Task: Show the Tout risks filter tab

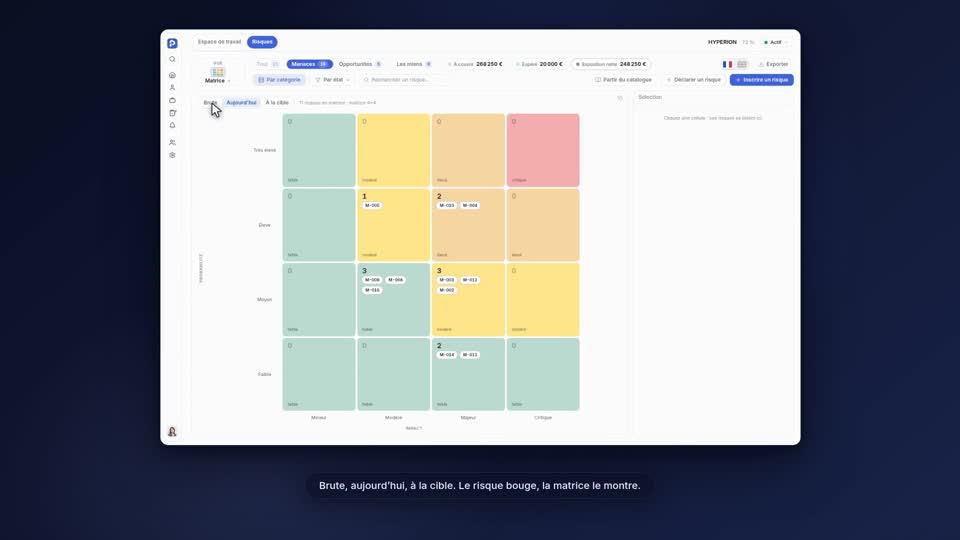Action: point(268,64)
